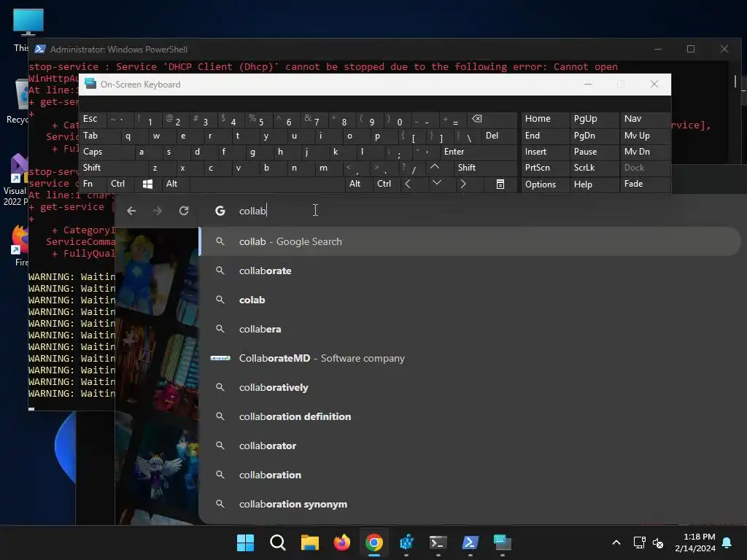Viewport: 747px width, 560px height.
Task: Open File Explorer from taskbar
Action: click(x=309, y=542)
